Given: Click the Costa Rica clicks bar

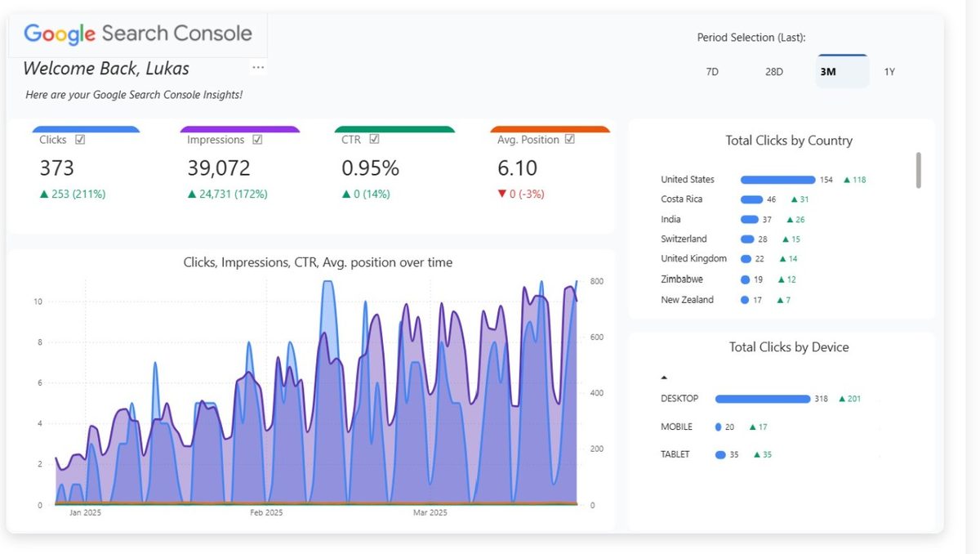Looking at the screenshot, I should [751, 199].
